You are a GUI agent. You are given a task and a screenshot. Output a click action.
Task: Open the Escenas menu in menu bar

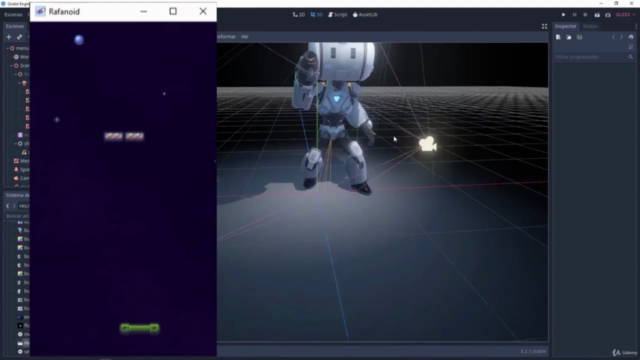13,15
